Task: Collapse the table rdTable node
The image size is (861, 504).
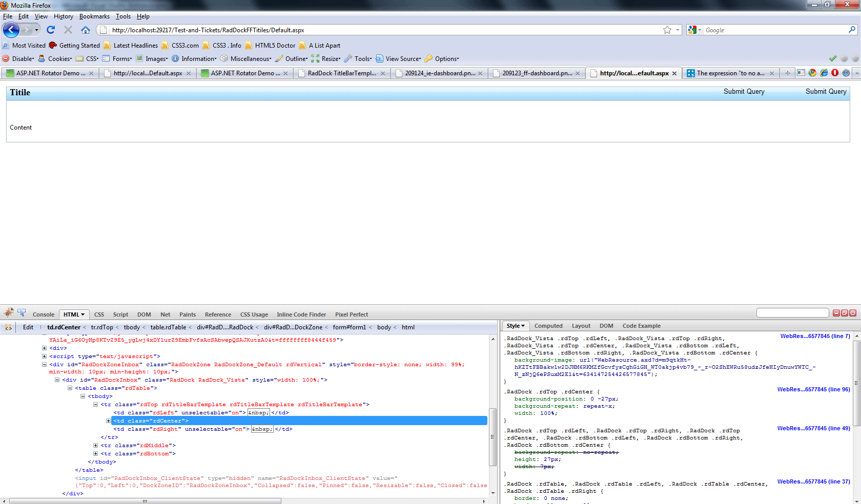Action: click(x=70, y=388)
